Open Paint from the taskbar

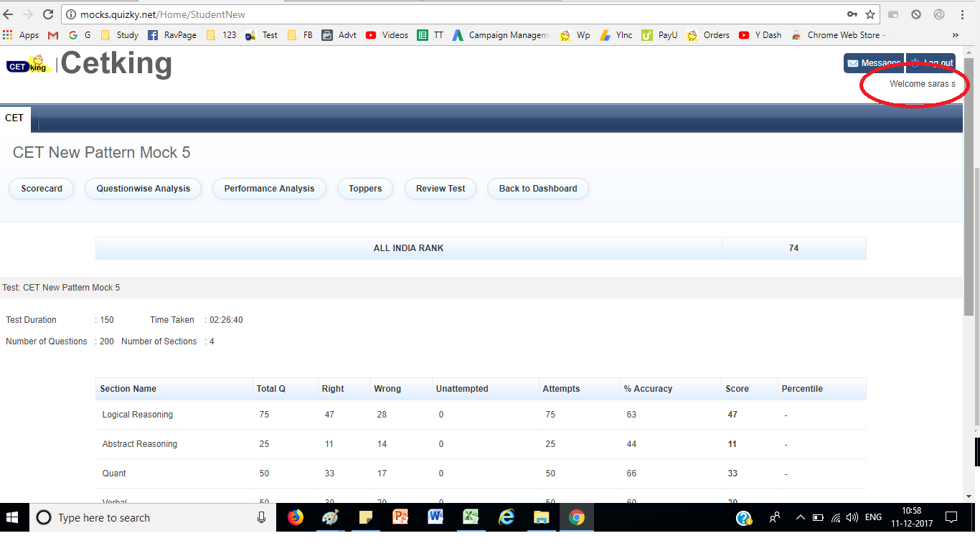330,517
